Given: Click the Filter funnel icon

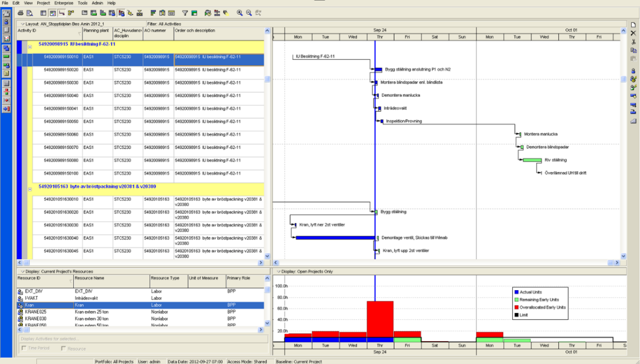Looking at the screenshot, I should (x=185, y=13).
